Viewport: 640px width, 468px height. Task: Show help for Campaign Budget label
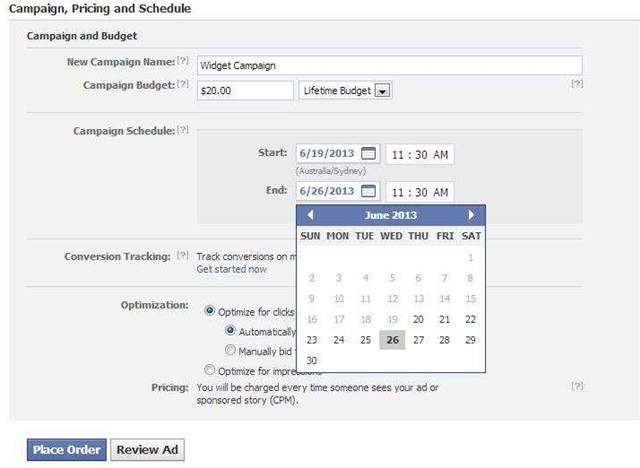coord(183,84)
